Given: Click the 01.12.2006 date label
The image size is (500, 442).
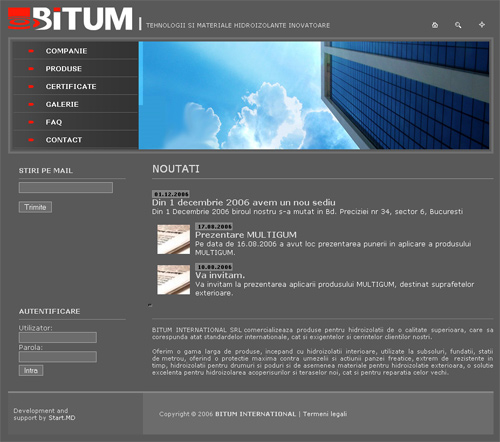Looking at the screenshot, I should tap(171, 194).
